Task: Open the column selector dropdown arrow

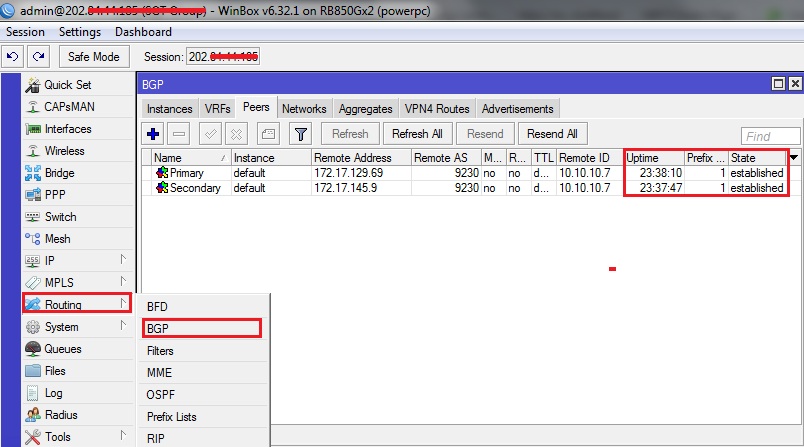Action: pyautogui.click(x=794, y=158)
